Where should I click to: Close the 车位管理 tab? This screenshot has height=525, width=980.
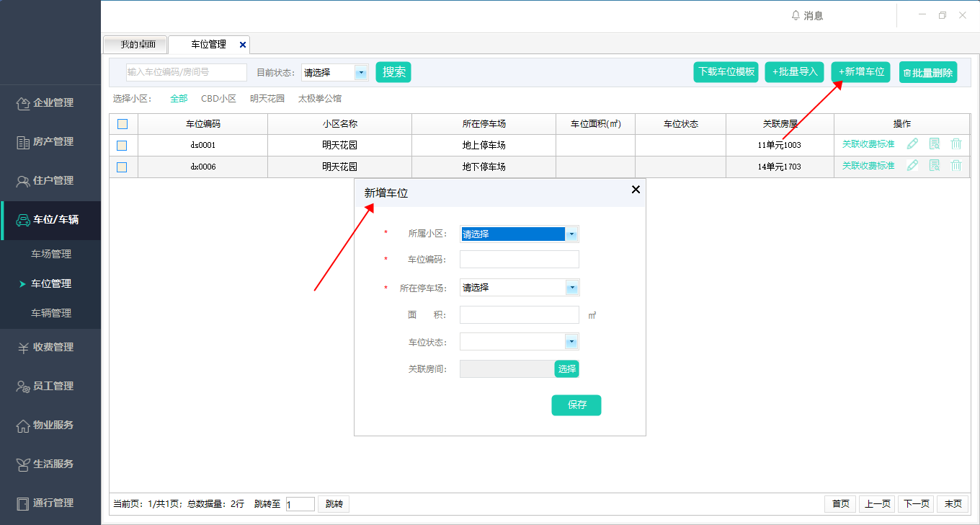click(243, 45)
